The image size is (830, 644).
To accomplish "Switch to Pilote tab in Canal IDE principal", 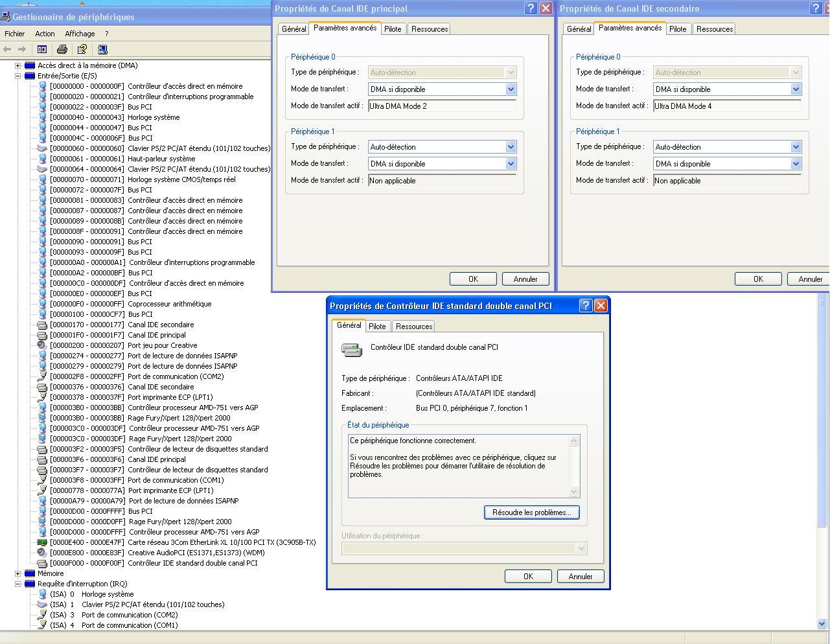I will [x=393, y=29].
